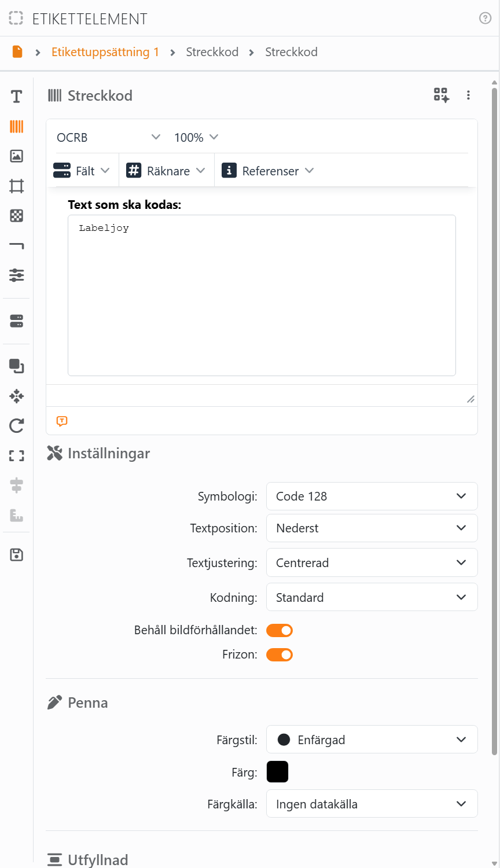The width and height of the screenshot is (500, 868).
Task: Click the help question mark icon
Action: (x=485, y=19)
